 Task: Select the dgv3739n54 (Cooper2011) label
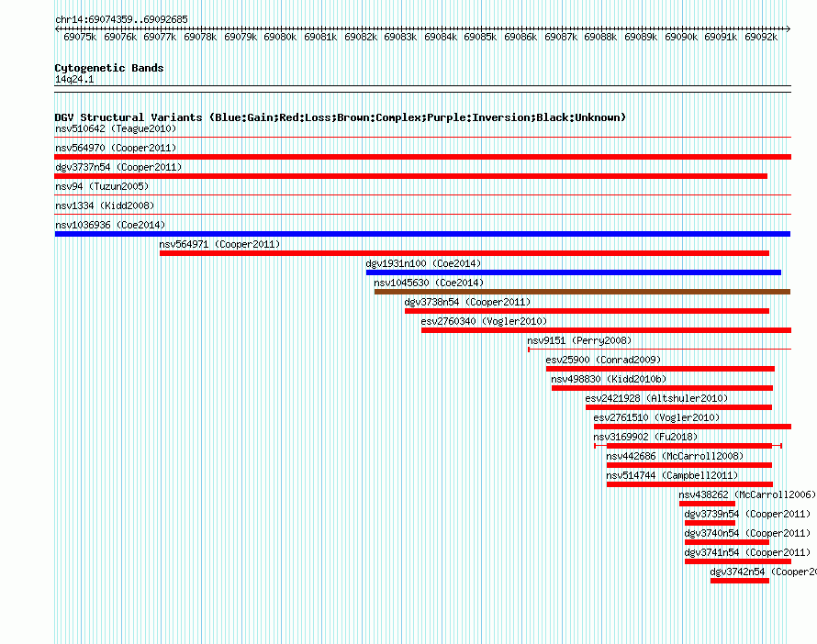(x=747, y=514)
